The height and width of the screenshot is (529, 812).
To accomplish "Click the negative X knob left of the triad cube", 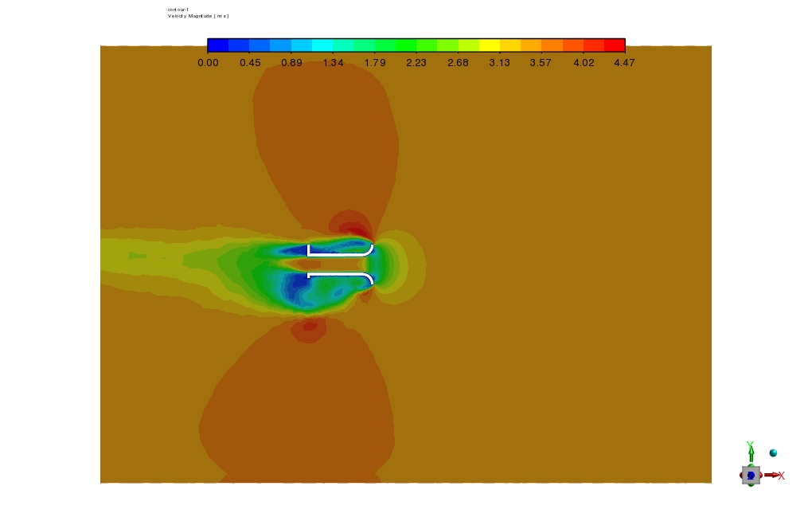I will pyautogui.click(x=742, y=476).
